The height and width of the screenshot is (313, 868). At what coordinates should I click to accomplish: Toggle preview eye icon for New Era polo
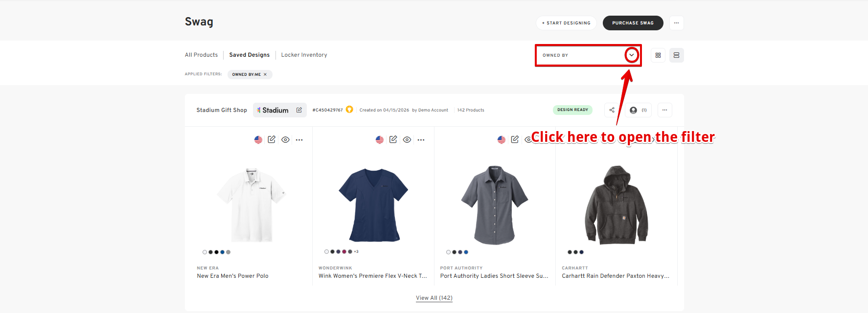coord(285,140)
